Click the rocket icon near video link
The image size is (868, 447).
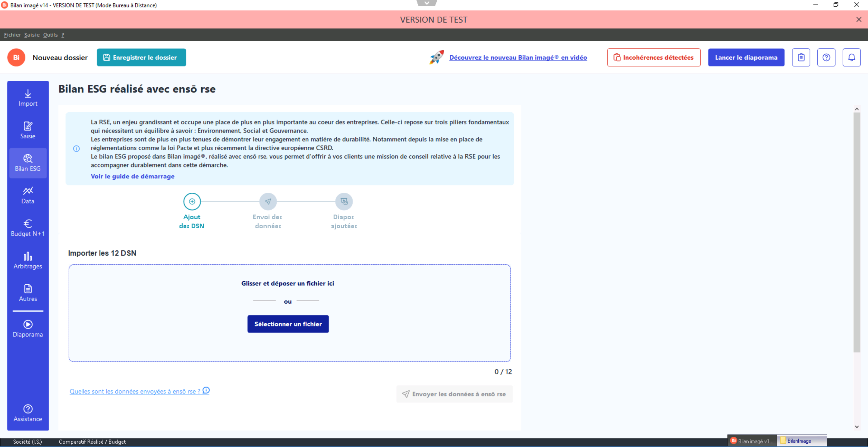coord(437,57)
